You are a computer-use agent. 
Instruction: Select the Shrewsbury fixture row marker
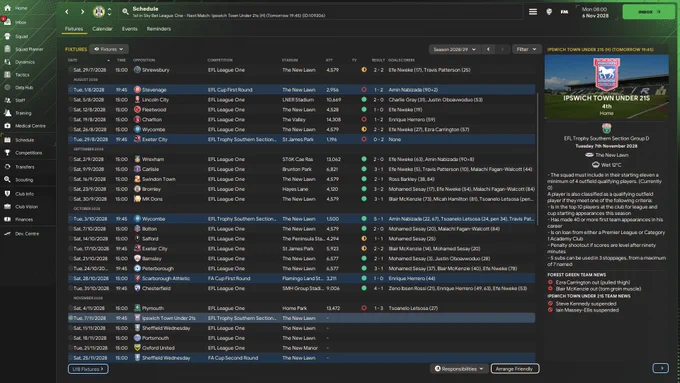[x=71, y=70]
